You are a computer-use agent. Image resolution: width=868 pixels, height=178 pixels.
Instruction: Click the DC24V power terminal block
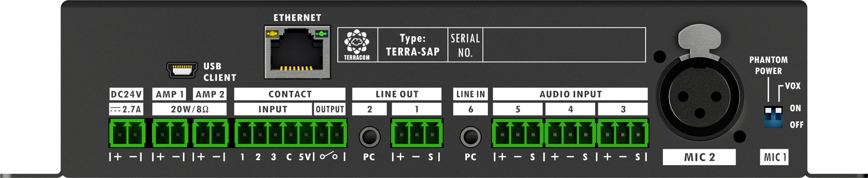pos(127,133)
